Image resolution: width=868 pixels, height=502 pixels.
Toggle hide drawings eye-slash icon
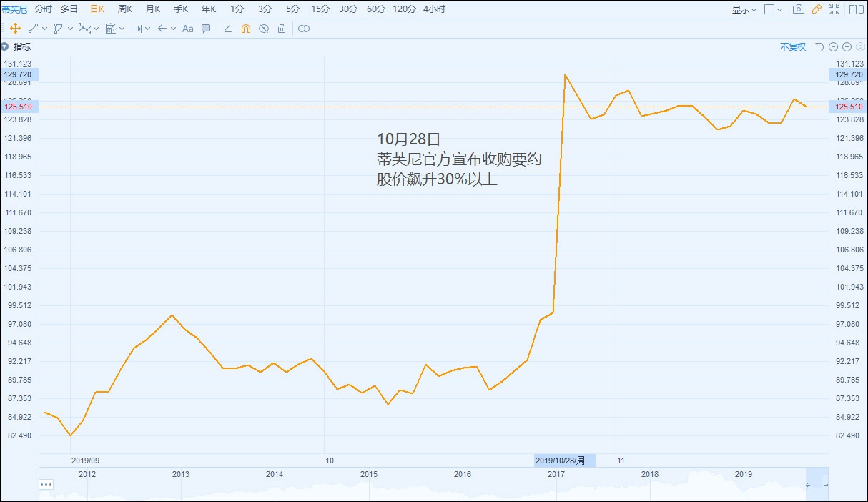click(x=264, y=29)
